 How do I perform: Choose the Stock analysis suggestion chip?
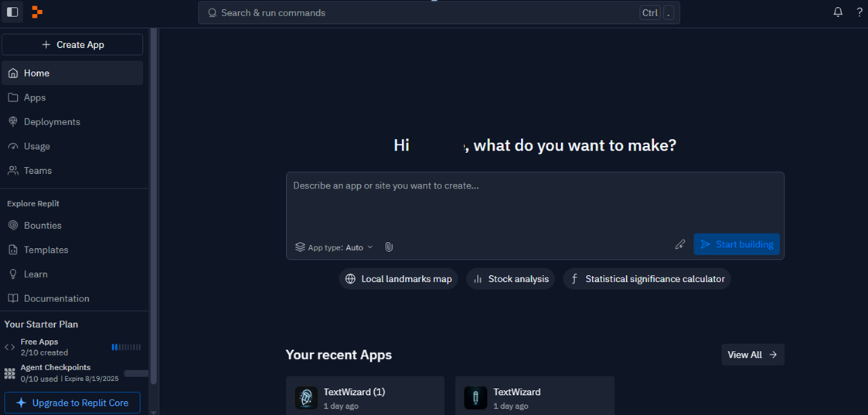coord(510,279)
